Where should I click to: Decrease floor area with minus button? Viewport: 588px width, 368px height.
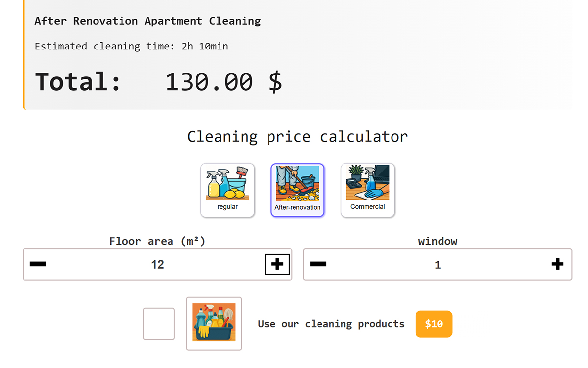point(38,264)
